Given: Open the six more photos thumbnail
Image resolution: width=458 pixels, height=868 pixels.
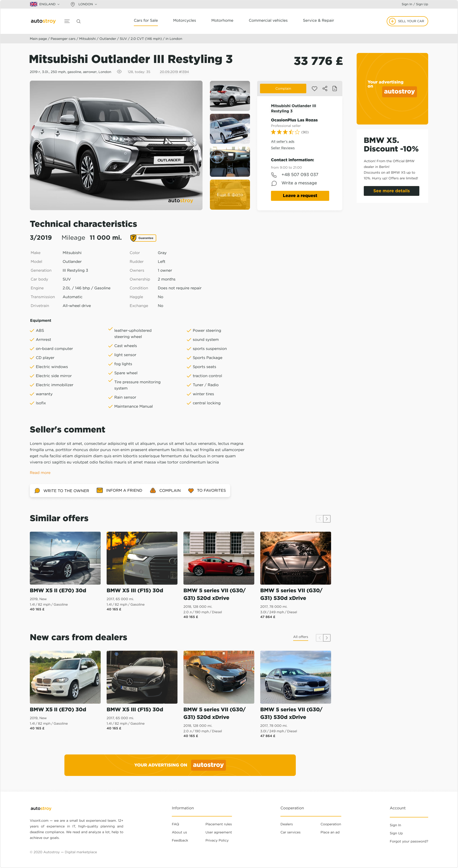Looking at the screenshot, I should click(230, 195).
